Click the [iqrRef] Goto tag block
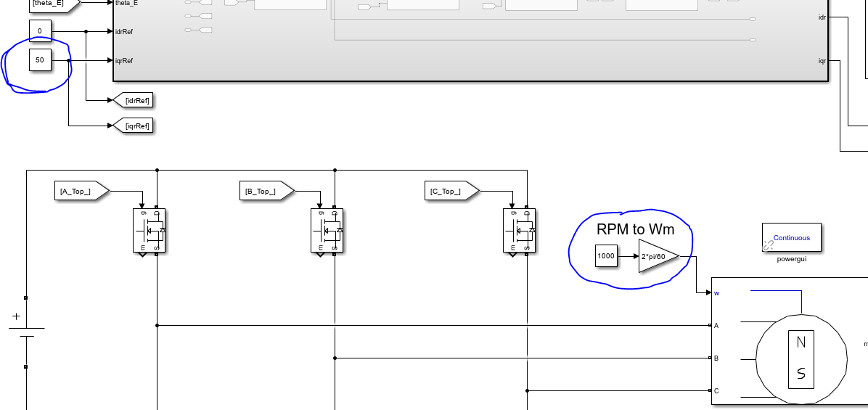 132,126
